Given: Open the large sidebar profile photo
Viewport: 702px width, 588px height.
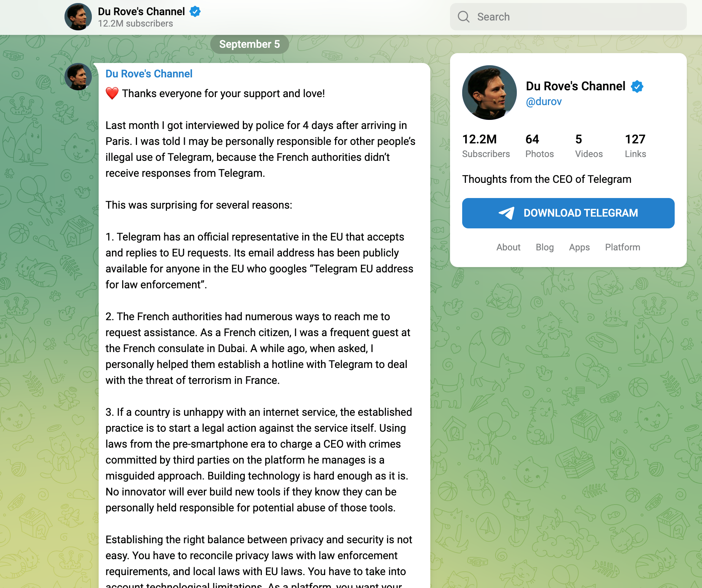Looking at the screenshot, I should [489, 93].
